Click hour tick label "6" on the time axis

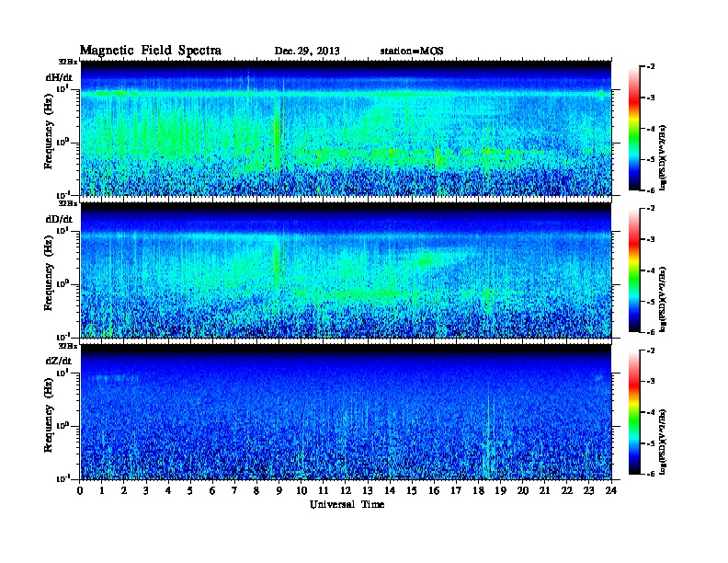(x=212, y=490)
